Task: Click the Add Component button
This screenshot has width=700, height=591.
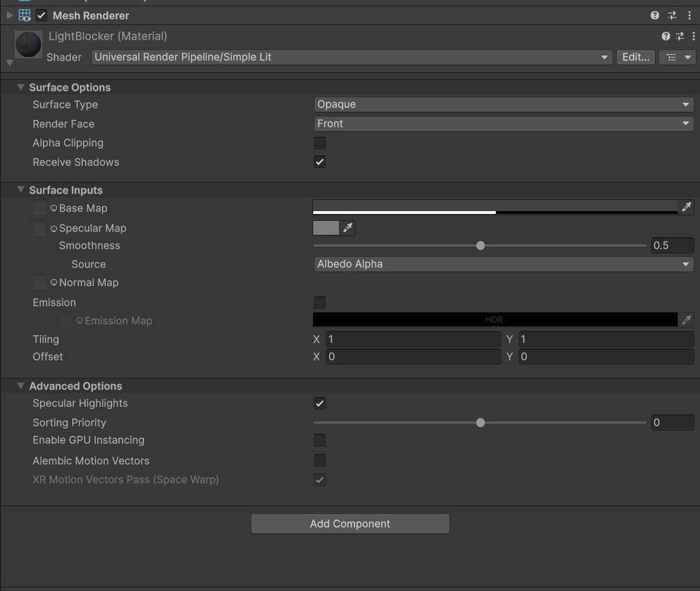Action: (350, 524)
